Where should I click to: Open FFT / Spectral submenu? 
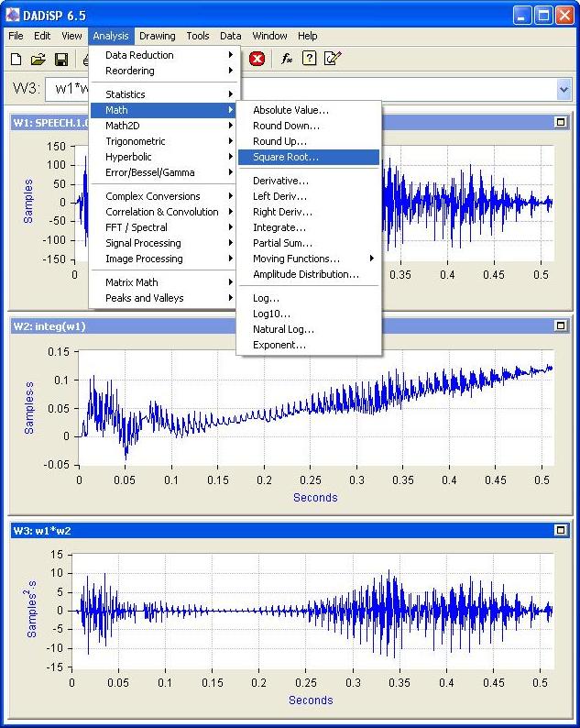coord(165,227)
